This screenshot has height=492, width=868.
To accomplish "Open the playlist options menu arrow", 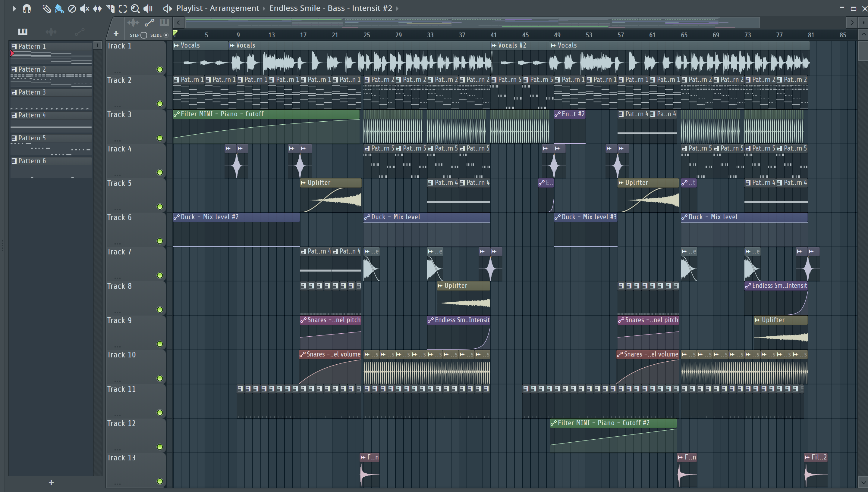I will [x=14, y=8].
